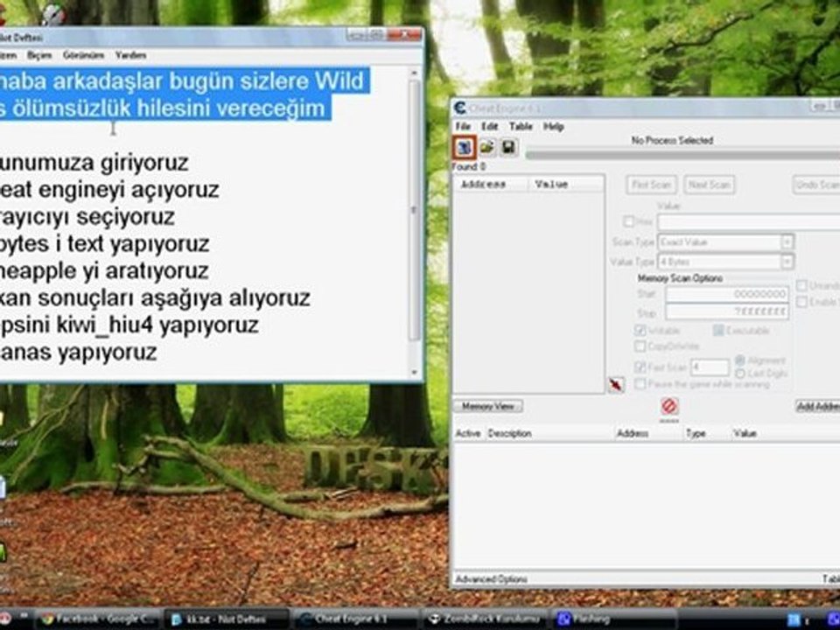Click the Notepad scrollbar down arrow
Screen dimensions: 840x630
point(414,373)
